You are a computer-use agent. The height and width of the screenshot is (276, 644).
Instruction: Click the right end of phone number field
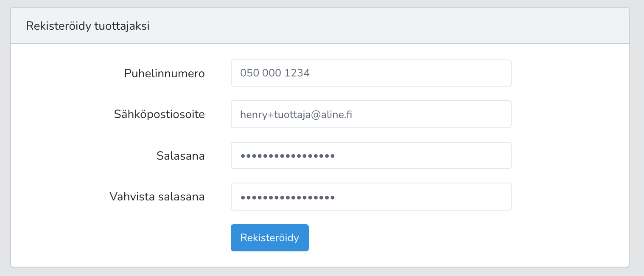click(x=501, y=73)
